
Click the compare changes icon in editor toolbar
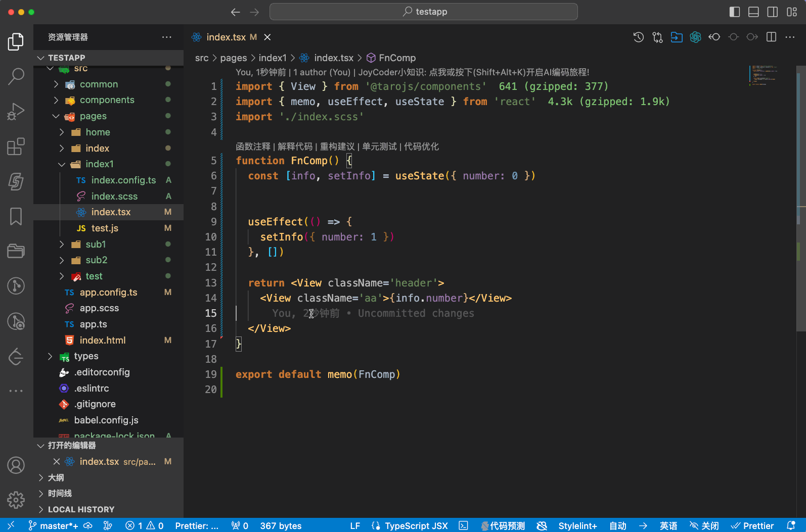(x=657, y=37)
